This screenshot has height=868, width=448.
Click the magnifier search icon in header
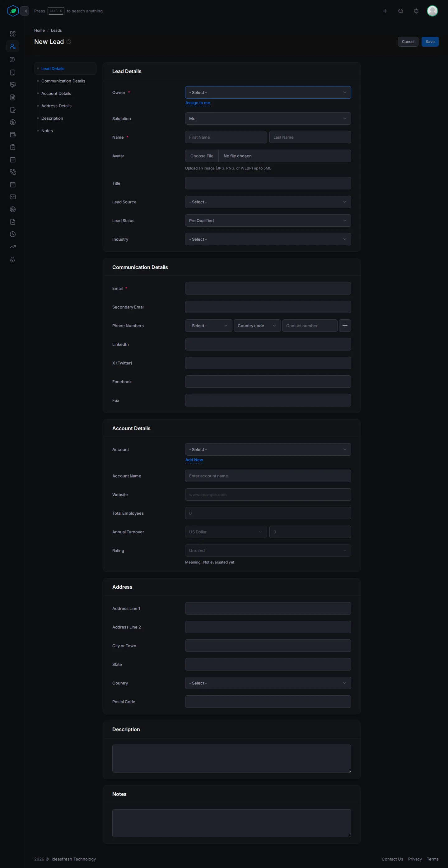pyautogui.click(x=400, y=11)
